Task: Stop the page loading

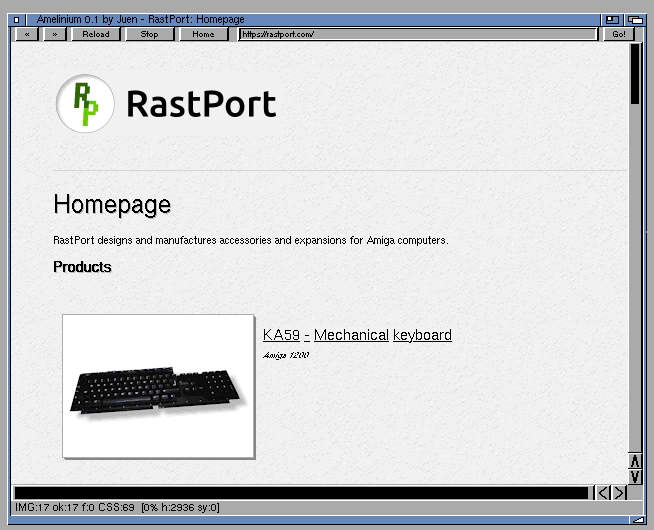Action: coord(149,34)
